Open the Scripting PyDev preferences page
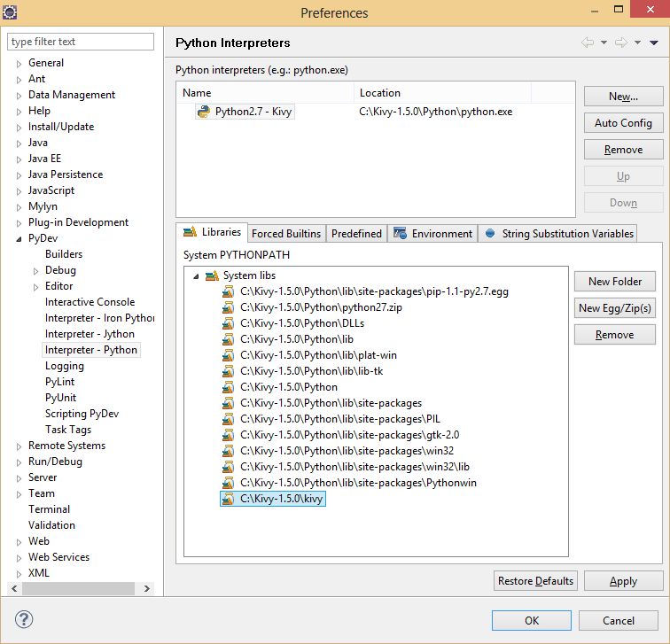 [x=82, y=414]
